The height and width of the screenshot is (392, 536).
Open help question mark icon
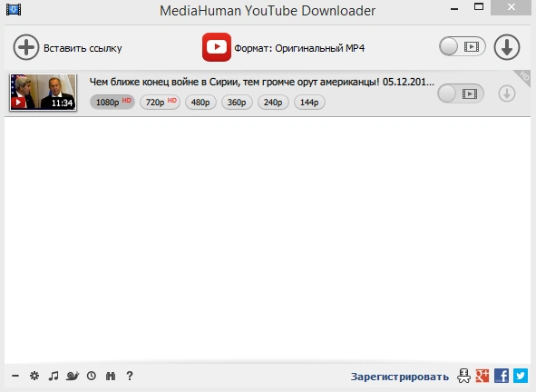(x=130, y=376)
